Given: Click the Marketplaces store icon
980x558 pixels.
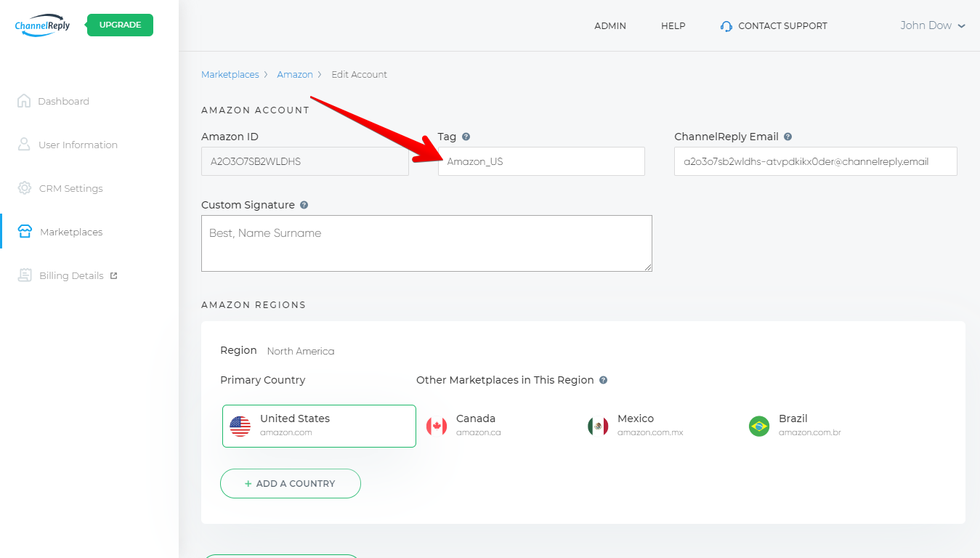Looking at the screenshot, I should click(x=25, y=232).
